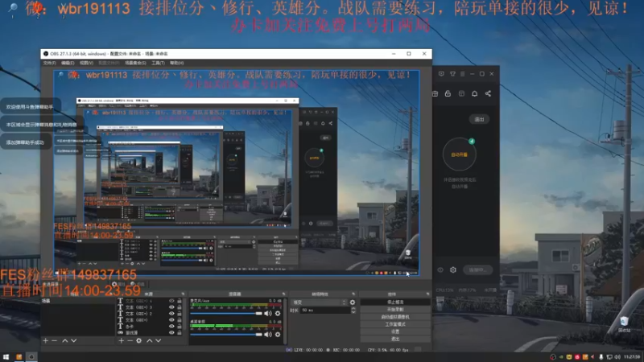Open 编辑(E) menu in OBS

68,63
